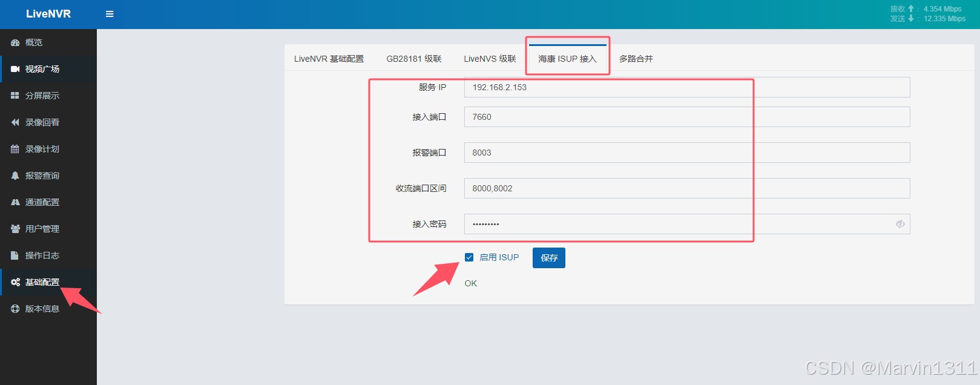
Task: Click the 基础配置 gears icon
Action: coord(15,282)
